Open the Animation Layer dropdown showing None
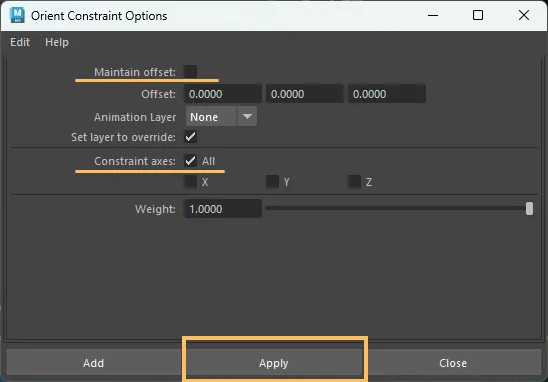The height and width of the screenshot is (382, 548). (x=221, y=117)
